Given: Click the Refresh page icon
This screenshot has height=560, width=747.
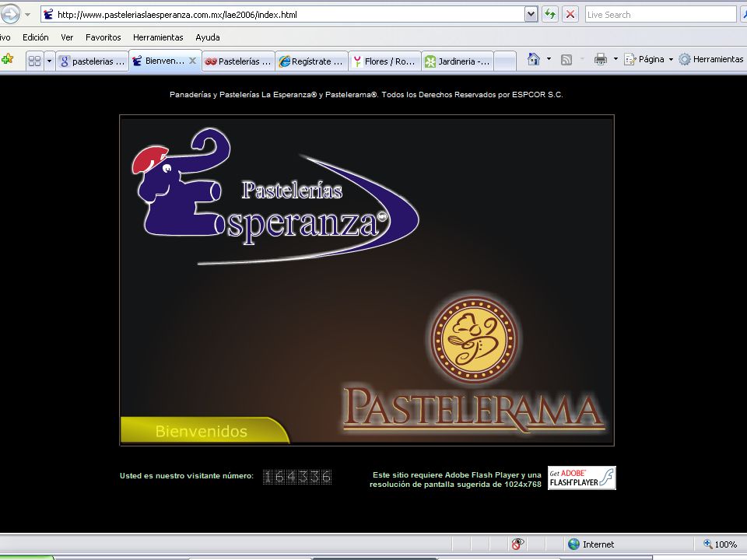Looking at the screenshot, I should coord(550,14).
